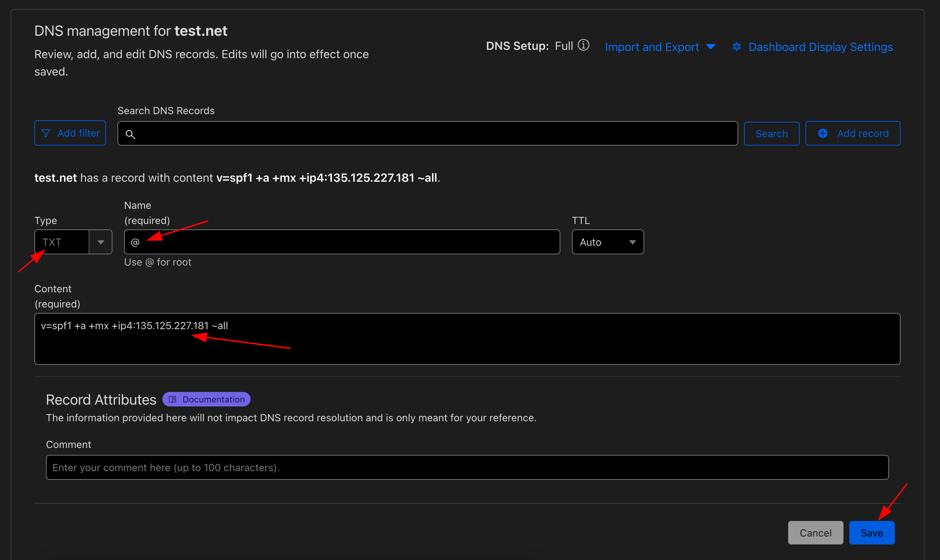Expand the Import and Export arrow
Screen dimensions: 940x560
(x=711, y=47)
